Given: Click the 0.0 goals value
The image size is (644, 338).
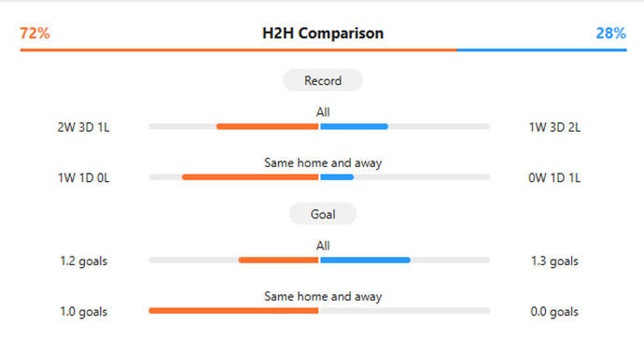Looking at the screenshot, I should 554,311.
